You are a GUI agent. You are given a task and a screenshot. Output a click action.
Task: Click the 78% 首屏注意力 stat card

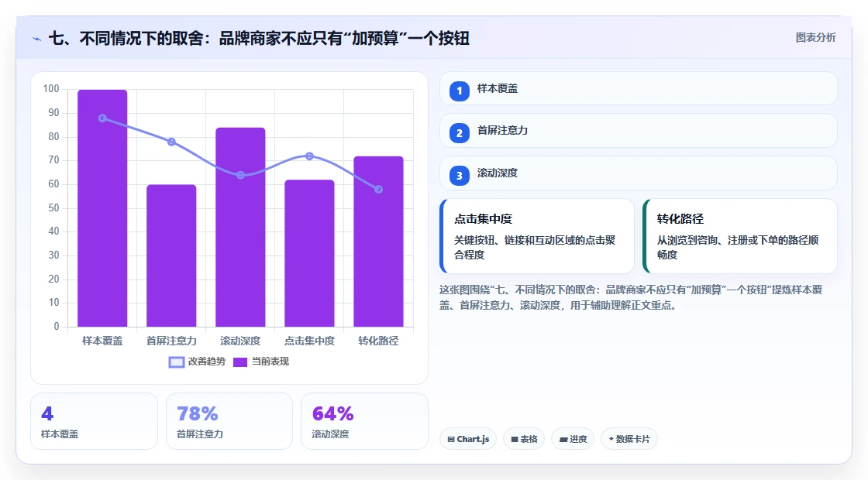point(229,421)
